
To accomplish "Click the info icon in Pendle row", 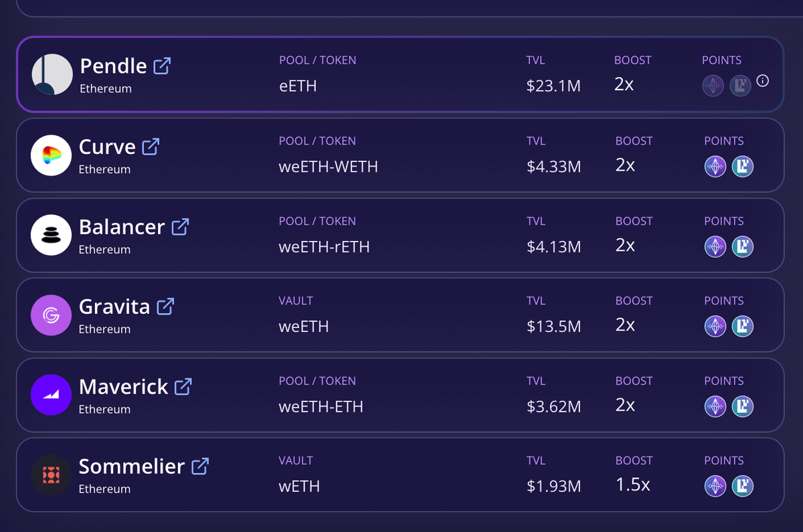I will (x=762, y=81).
